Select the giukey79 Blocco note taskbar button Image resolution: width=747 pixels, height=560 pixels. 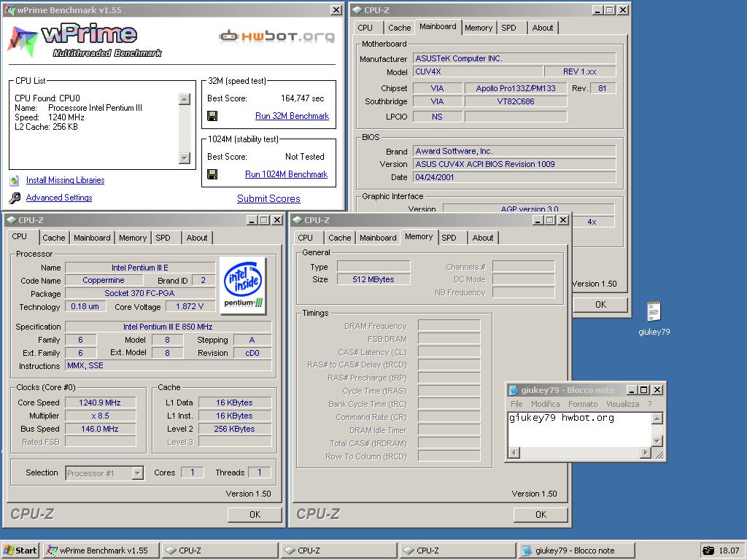[576, 551]
